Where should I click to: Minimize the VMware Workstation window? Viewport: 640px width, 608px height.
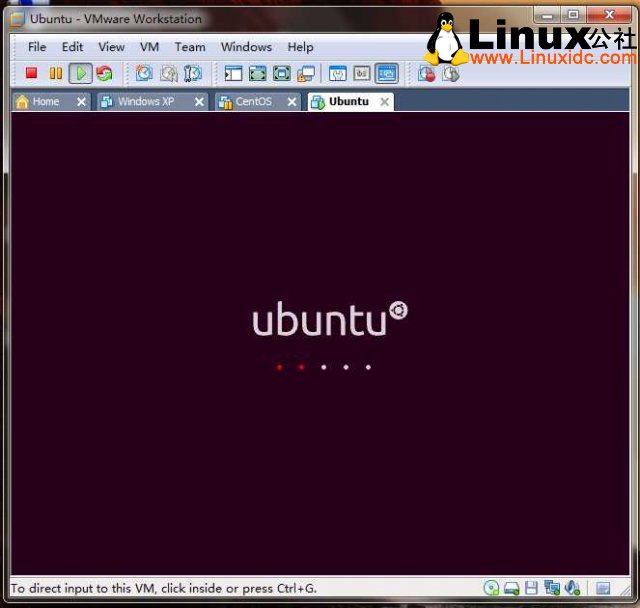click(547, 16)
